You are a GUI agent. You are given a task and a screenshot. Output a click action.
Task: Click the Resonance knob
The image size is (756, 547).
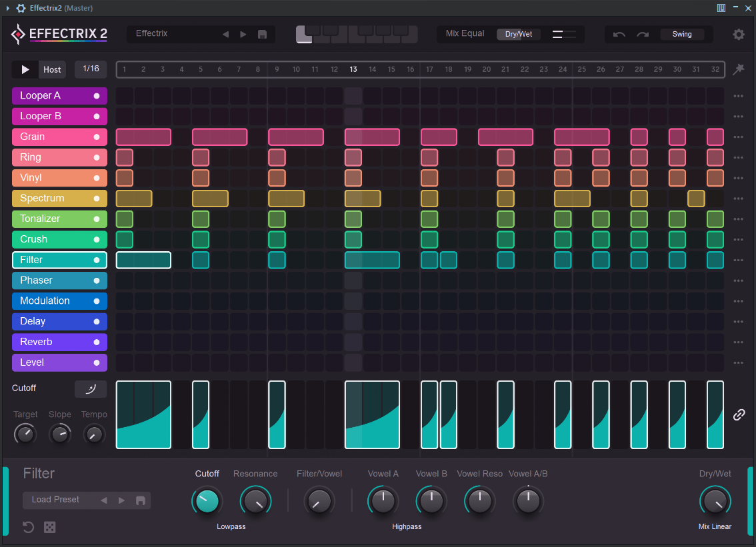point(255,502)
